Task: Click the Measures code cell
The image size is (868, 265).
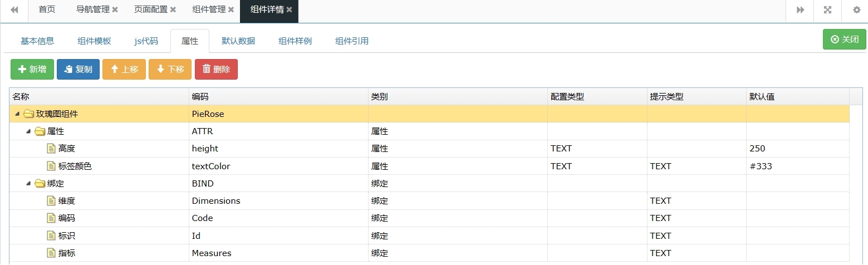Action: pos(278,253)
